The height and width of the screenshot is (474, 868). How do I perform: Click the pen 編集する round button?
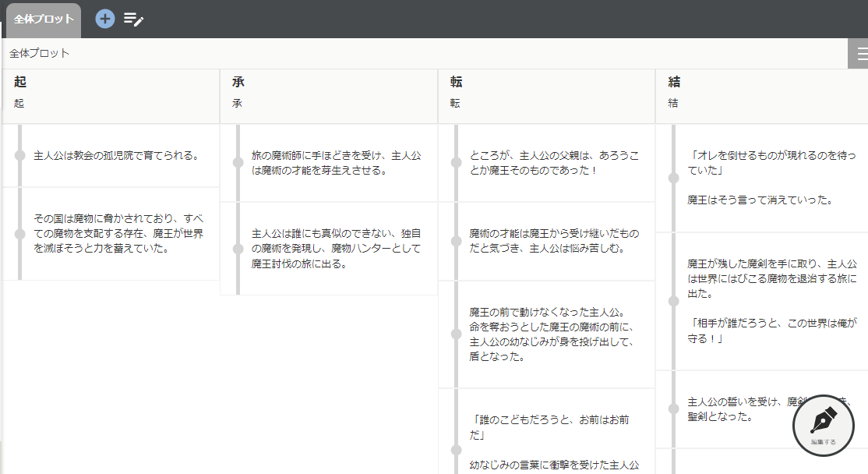pyautogui.click(x=824, y=426)
